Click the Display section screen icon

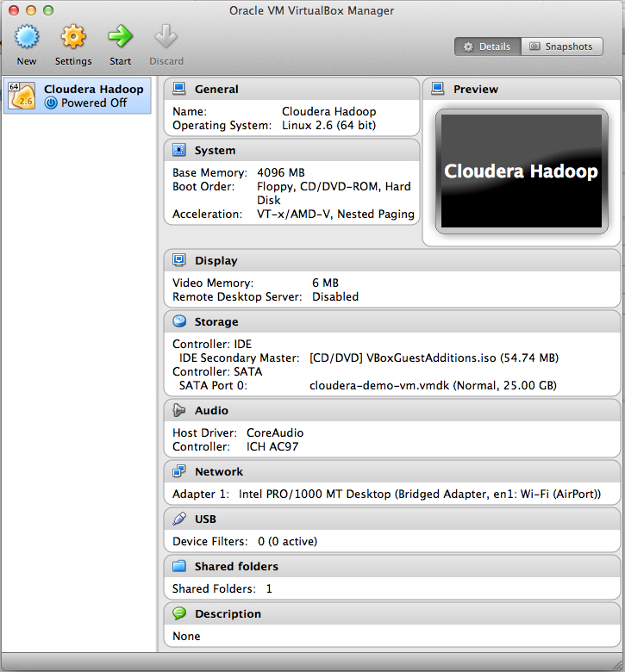coord(178,260)
